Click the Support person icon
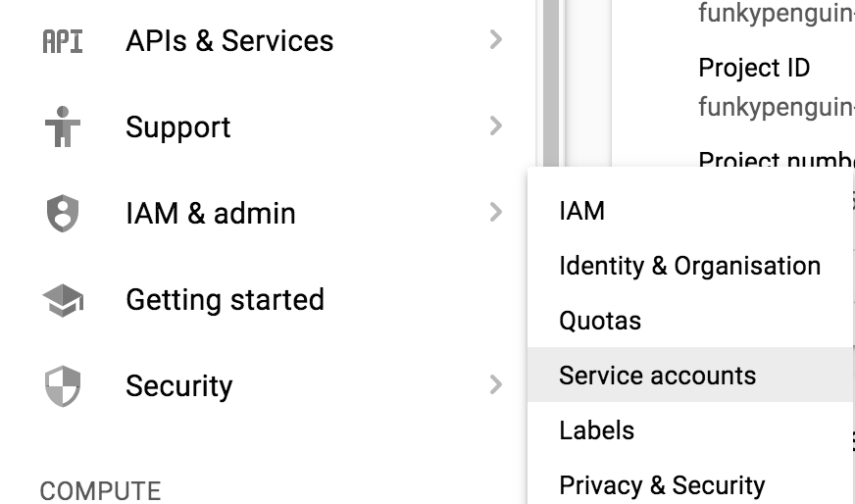This screenshot has height=504, width=855. [63, 127]
